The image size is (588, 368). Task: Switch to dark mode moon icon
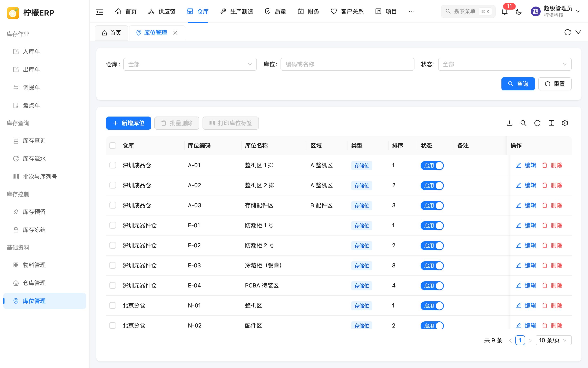click(x=519, y=11)
